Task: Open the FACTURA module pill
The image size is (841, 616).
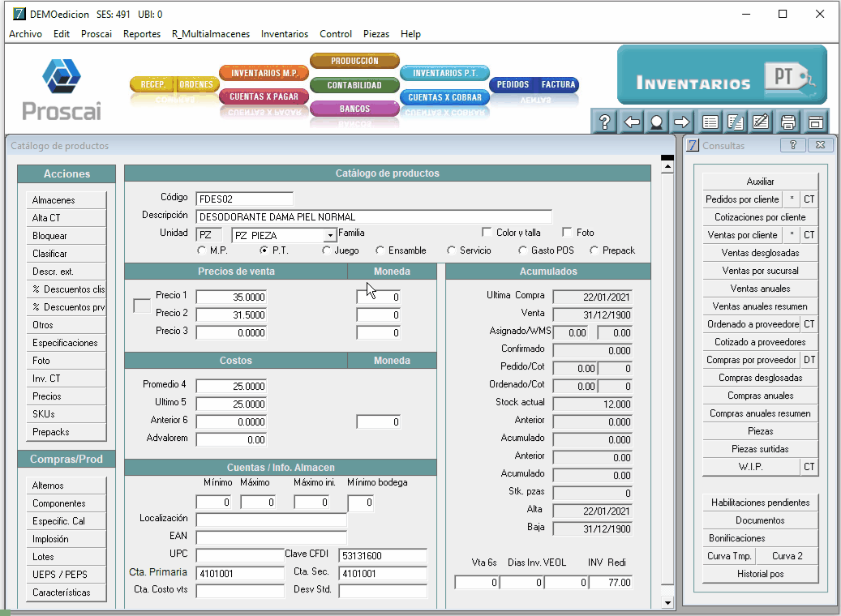Action: pos(558,85)
